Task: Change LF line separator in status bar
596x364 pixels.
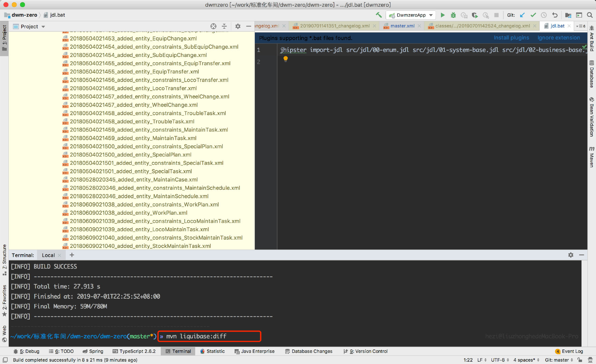Action: click(482, 360)
